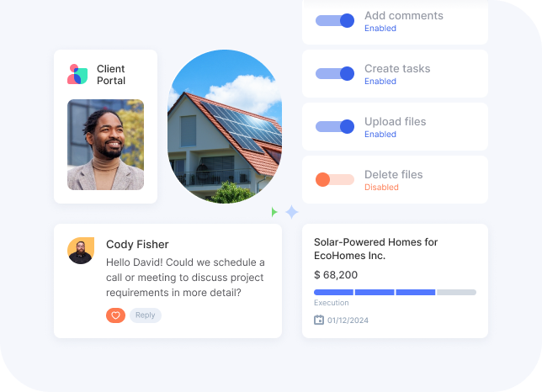Click the calendar icon beside 01/12/2024
This screenshot has height=392, width=542.
tap(319, 320)
